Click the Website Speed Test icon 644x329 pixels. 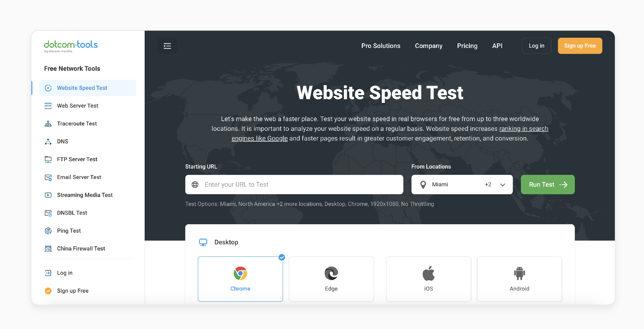point(48,88)
